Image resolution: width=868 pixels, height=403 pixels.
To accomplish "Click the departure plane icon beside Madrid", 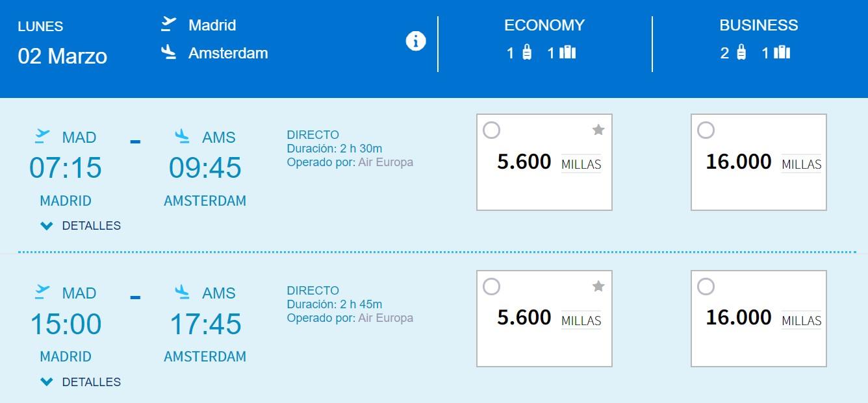I will pyautogui.click(x=169, y=25).
